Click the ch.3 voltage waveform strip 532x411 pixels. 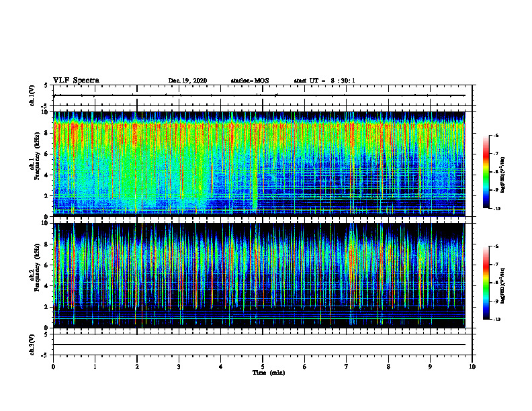click(x=263, y=345)
